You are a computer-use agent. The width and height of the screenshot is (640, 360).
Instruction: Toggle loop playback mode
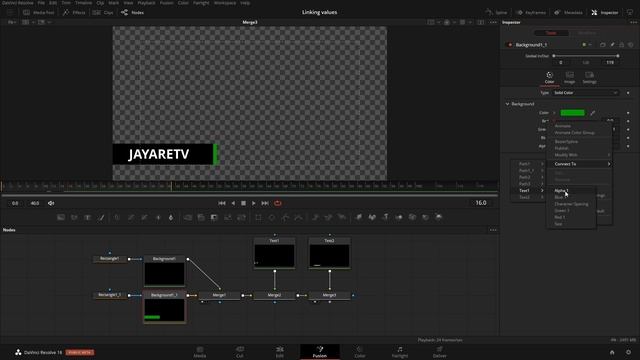coord(278,203)
